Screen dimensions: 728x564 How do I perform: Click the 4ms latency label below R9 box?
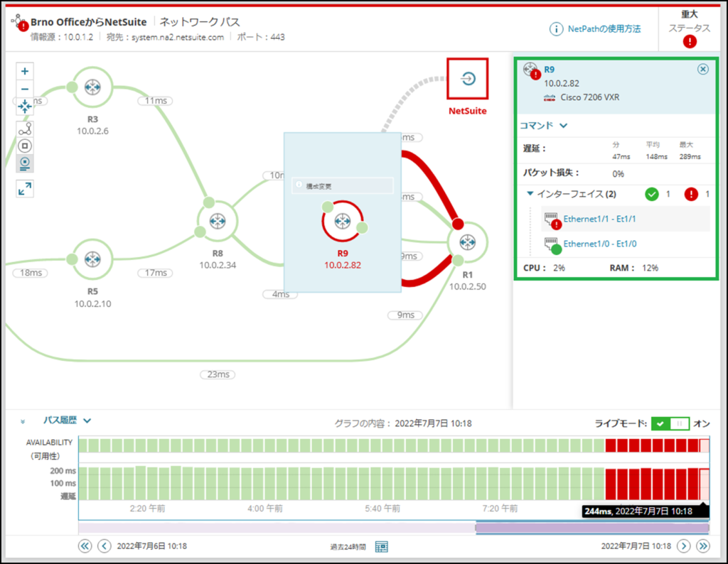[x=280, y=294]
